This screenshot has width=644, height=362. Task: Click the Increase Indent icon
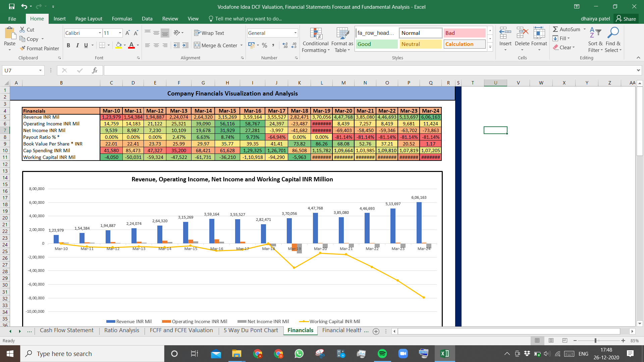point(185,45)
